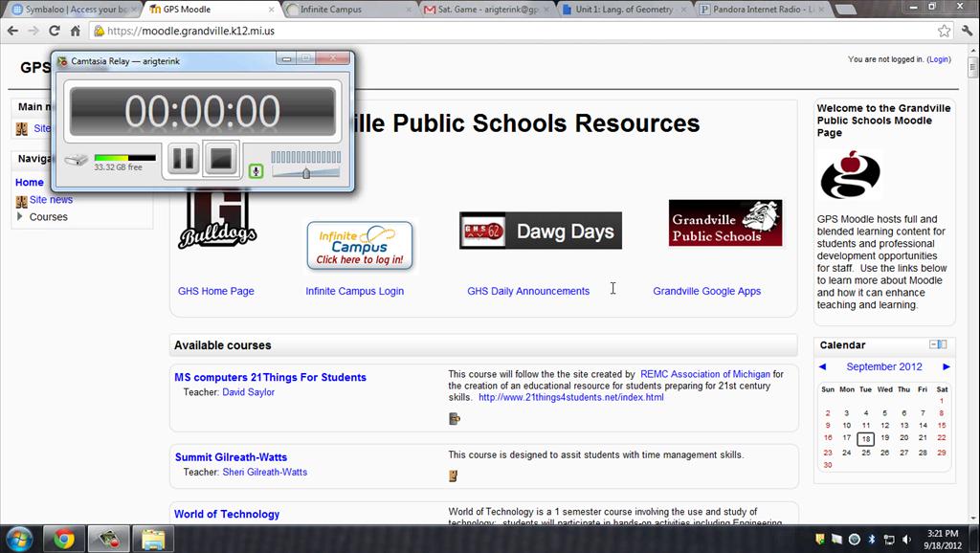Screen dimensions: 980x553
Task: Switch to Pandora Internet Radio tab
Action: pyautogui.click(x=763, y=10)
